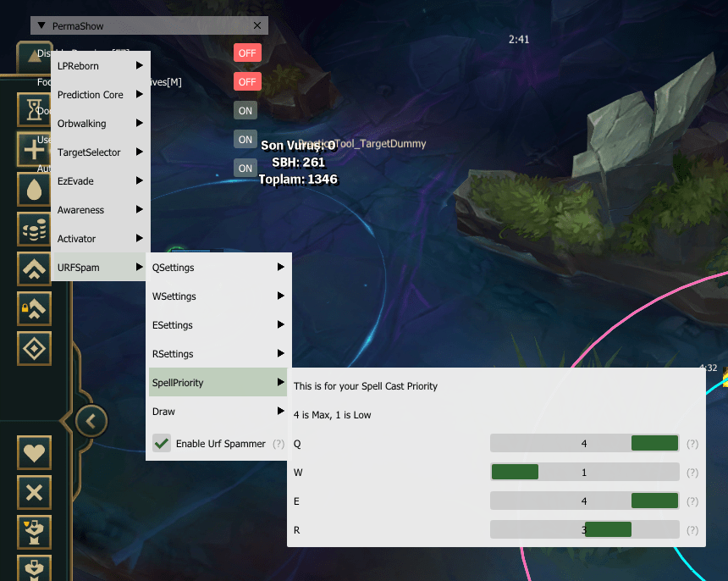Click the target dummy spawn icon
Image resolution: width=728 pixels, height=581 pixels.
click(34, 532)
